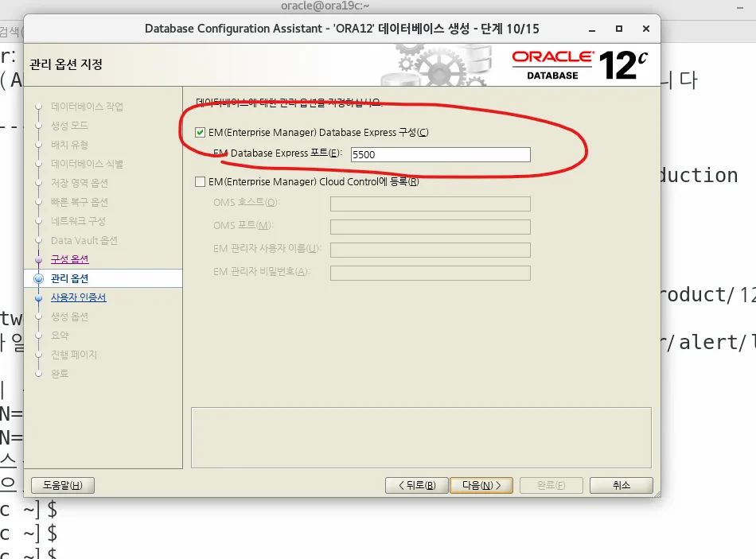Close the Database Configuration Assistant window
The height and width of the screenshot is (559, 756).
point(646,29)
